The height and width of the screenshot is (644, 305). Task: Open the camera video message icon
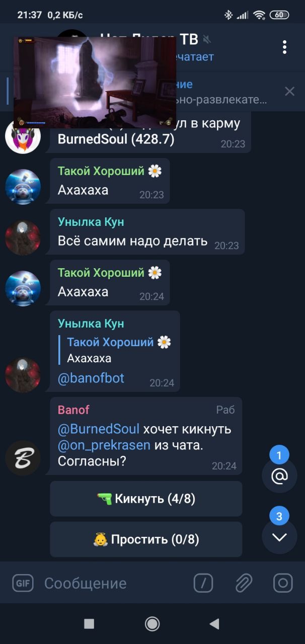(x=283, y=583)
